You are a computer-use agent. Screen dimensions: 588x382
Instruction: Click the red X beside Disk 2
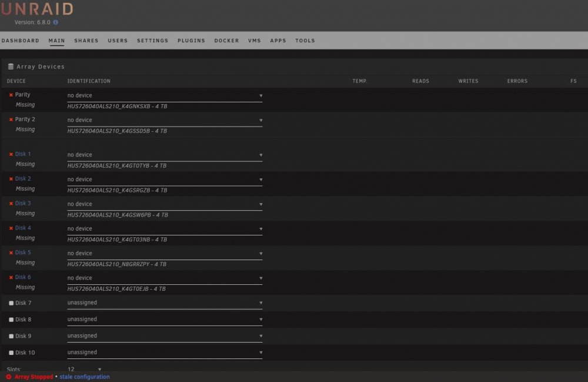pos(11,179)
